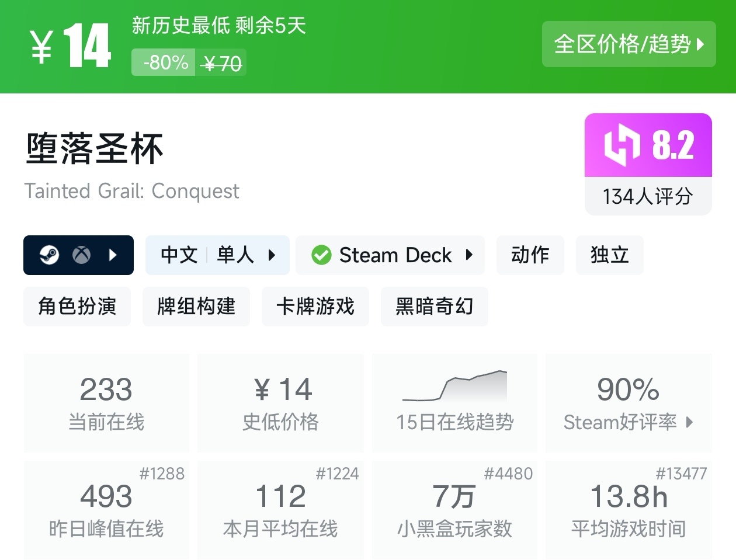Image resolution: width=736 pixels, height=560 pixels.
Task: Open the 8.2 score rating badge
Action: (648, 145)
